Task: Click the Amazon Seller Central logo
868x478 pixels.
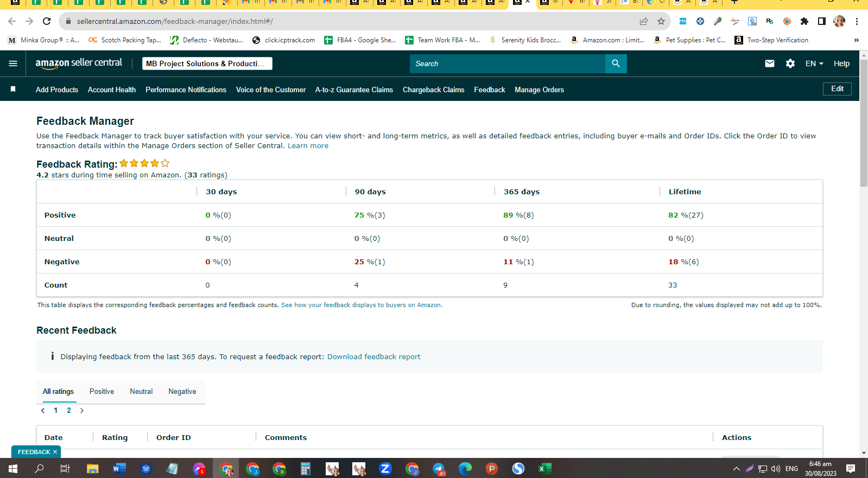Action: point(79,63)
